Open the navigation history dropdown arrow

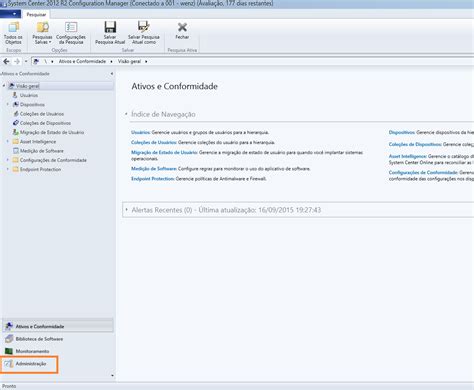[26, 61]
